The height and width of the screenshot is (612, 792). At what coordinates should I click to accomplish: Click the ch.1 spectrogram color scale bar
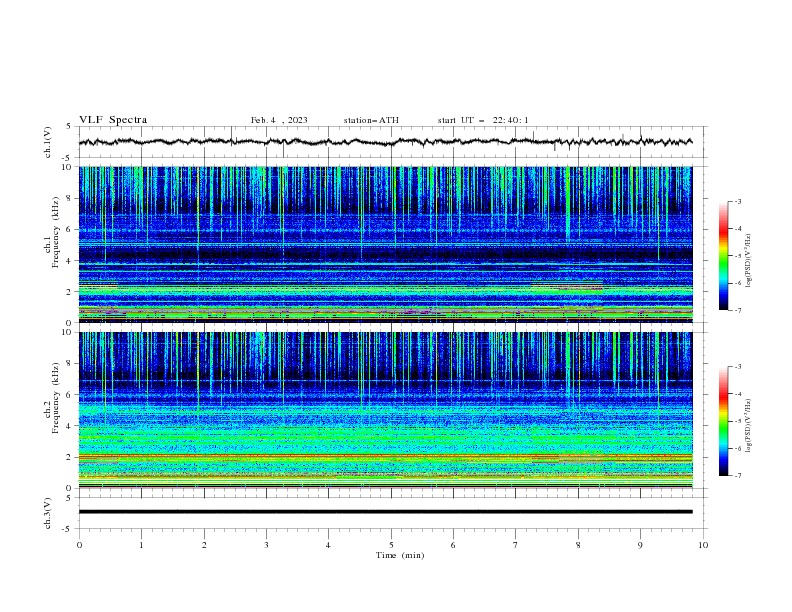pyautogui.click(x=723, y=256)
